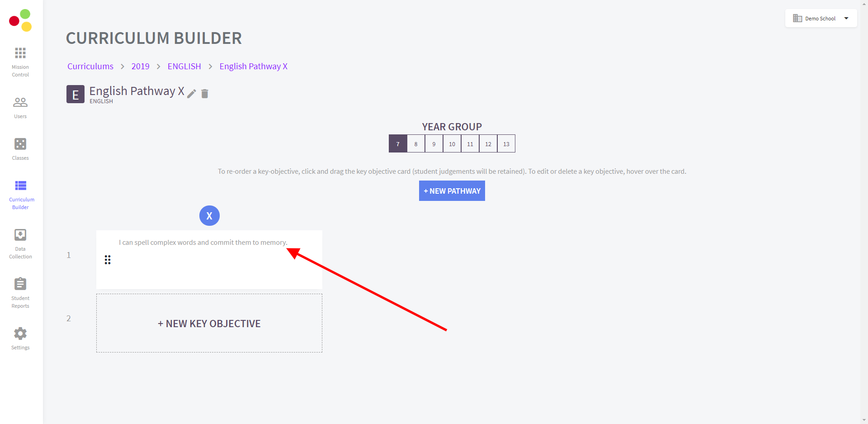The width and height of the screenshot is (868, 424).
Task: Click the drag handle on key objective 1
Action: point(108,260)
